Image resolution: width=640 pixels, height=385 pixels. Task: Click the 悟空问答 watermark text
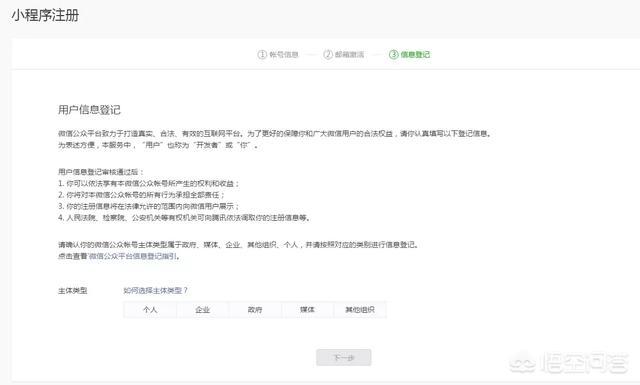pos(584,363)
